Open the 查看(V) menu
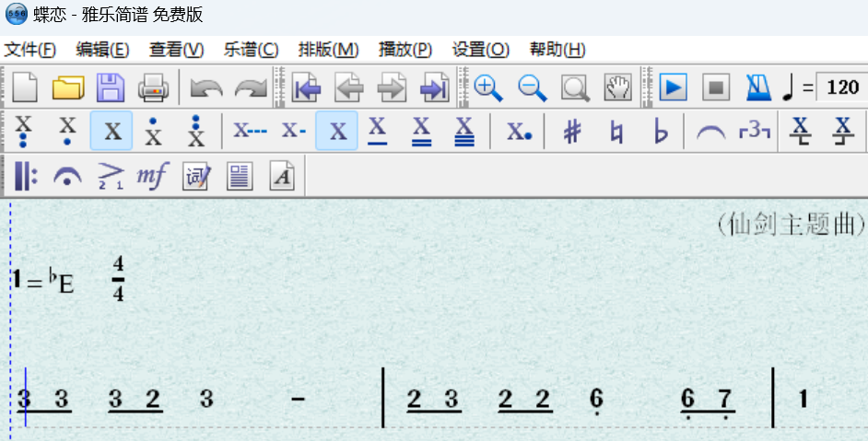The height and width of the screenshot is (441, 868). [177, 50]
